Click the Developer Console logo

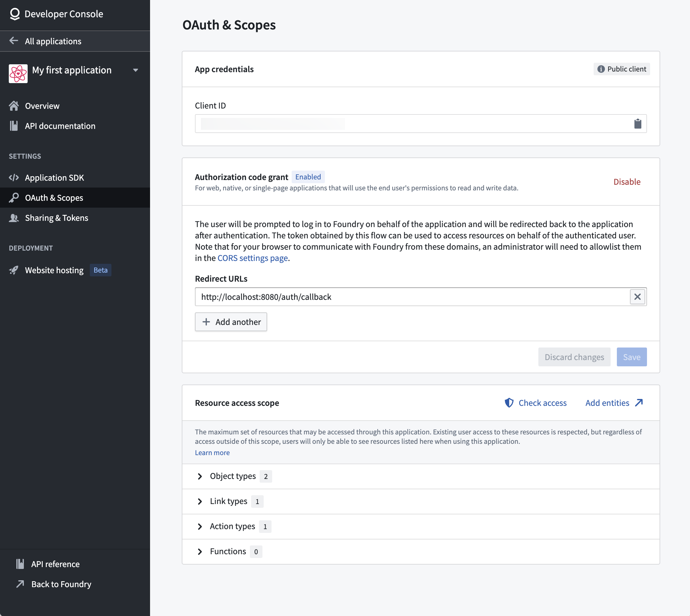[x=14, y=14]
